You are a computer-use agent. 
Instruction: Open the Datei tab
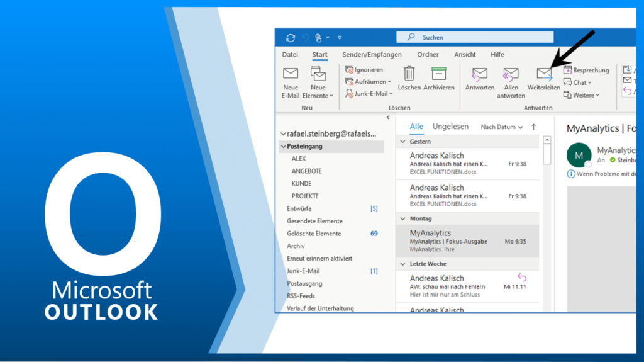click(290, 54)
